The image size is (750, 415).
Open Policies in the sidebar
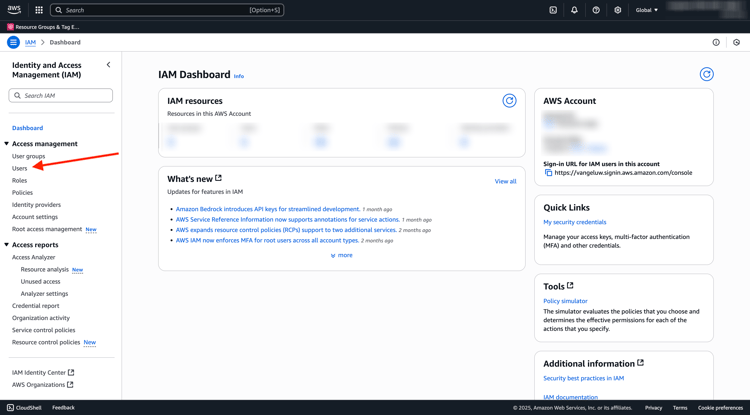[22, 193]
